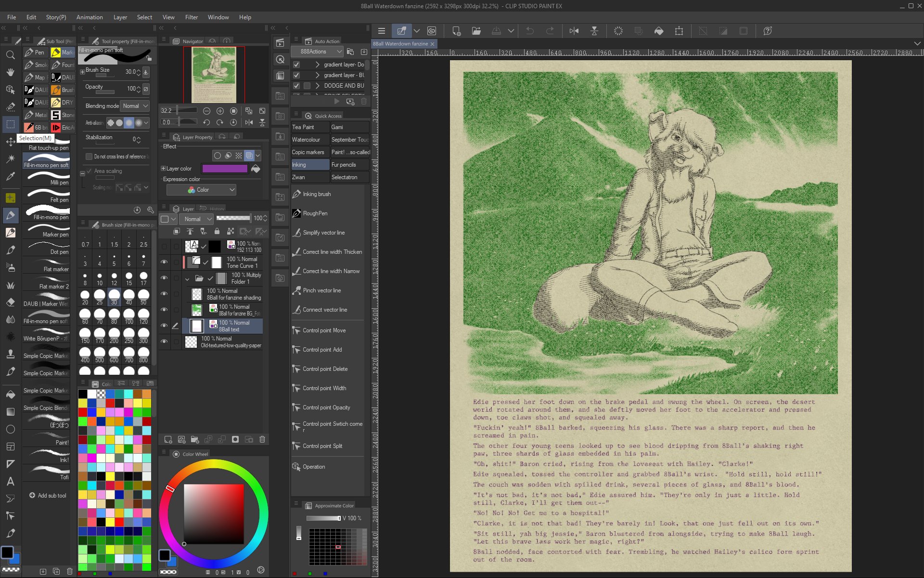Click the purple layer color swatch
The image size is (924, 578).
[225, 169]
